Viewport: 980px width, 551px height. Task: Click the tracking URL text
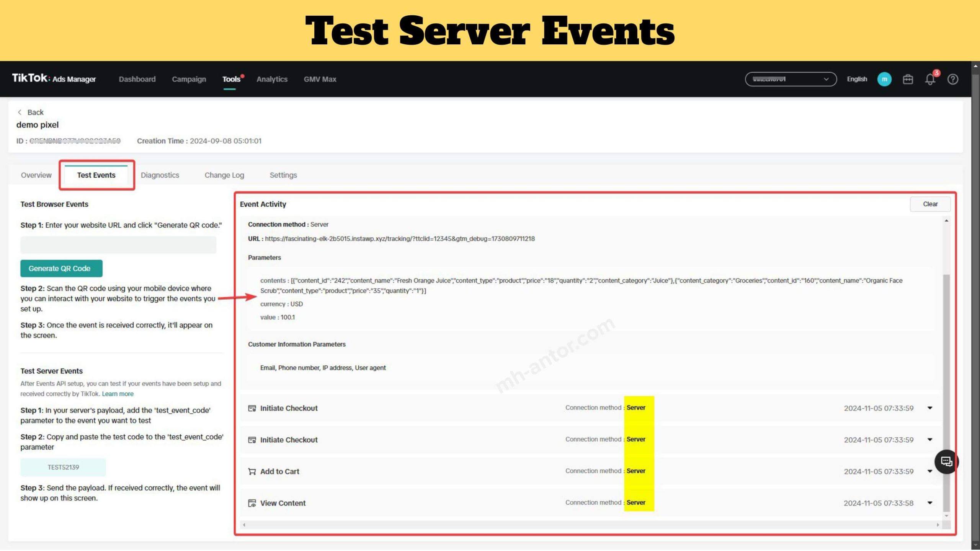point(400,238)
